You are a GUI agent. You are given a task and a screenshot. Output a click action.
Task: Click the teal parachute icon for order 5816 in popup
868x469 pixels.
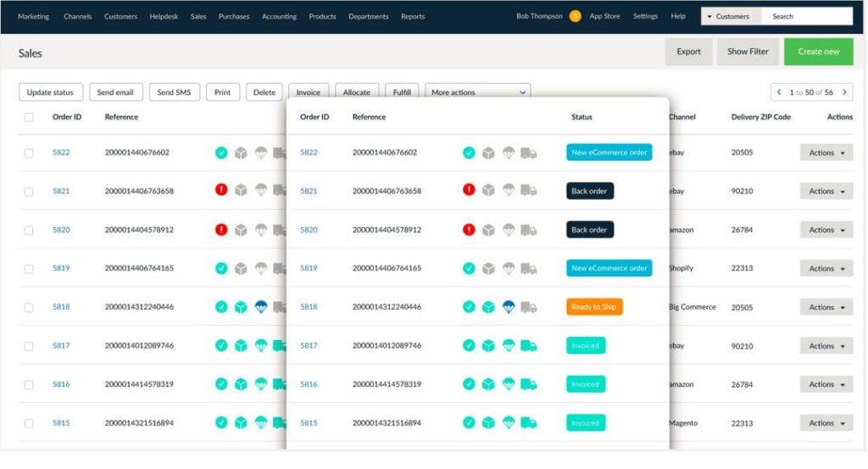[x=509, y=384]
